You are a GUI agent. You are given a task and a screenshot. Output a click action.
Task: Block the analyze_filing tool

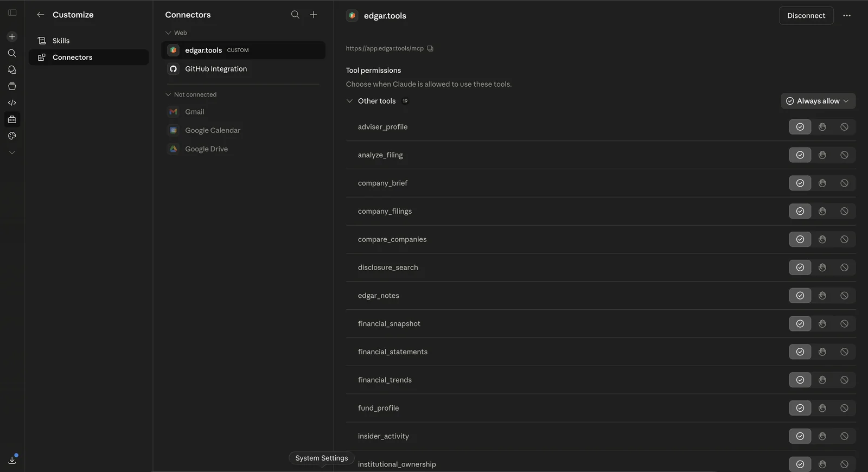tap(845, 155)
